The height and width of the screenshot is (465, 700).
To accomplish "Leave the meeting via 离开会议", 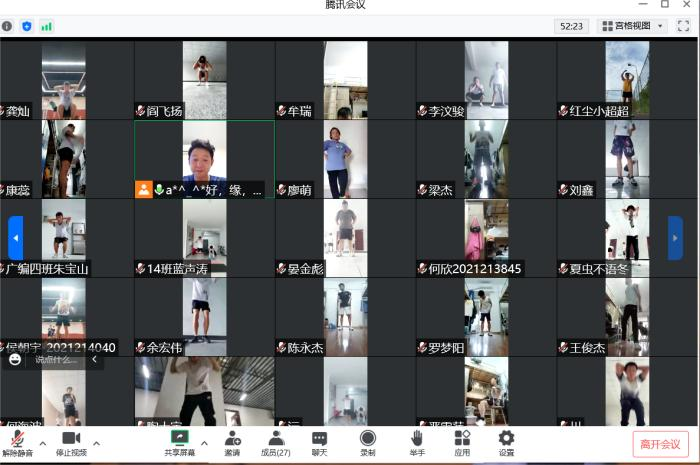I will (660, 444).
